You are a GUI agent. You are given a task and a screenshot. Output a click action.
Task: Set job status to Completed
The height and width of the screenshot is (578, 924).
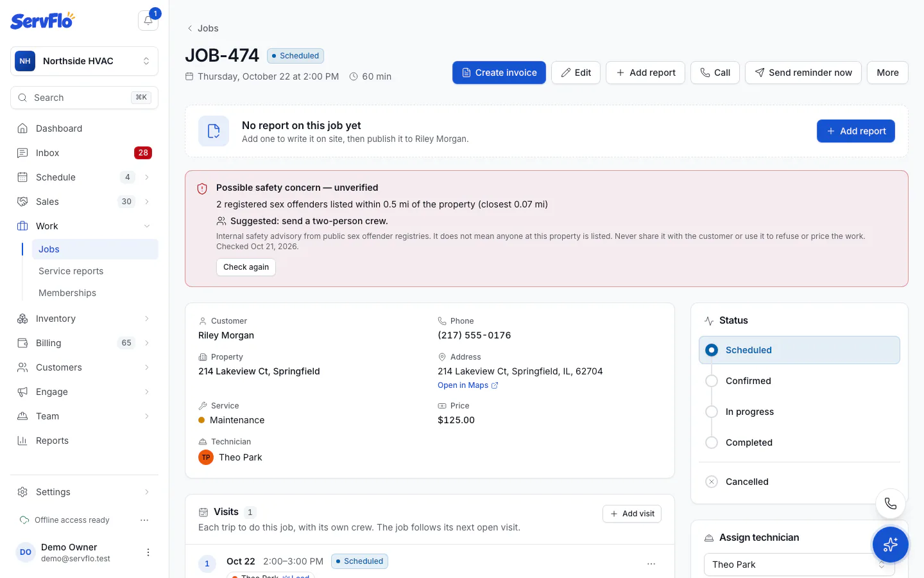click(800, 442)
